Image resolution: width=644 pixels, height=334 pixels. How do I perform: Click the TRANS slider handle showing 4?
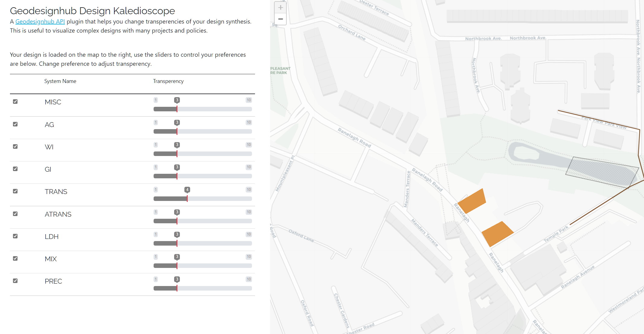pos(187,190)
